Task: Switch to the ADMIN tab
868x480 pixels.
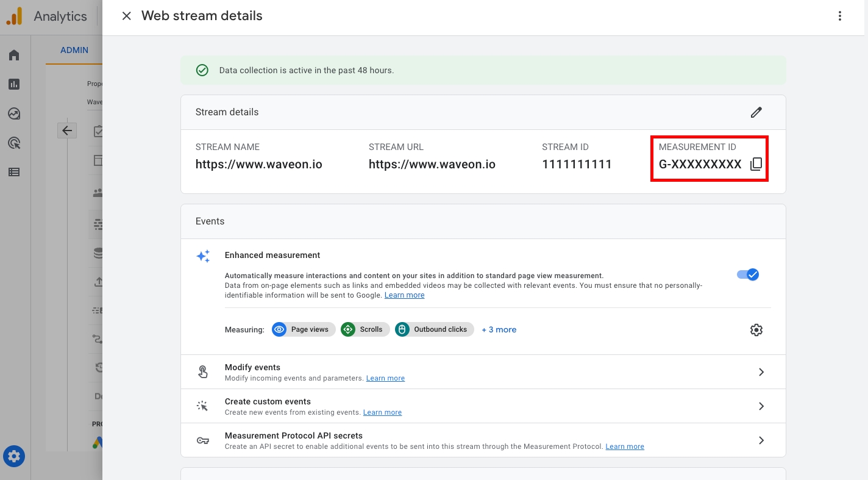Action: point(74,50)
